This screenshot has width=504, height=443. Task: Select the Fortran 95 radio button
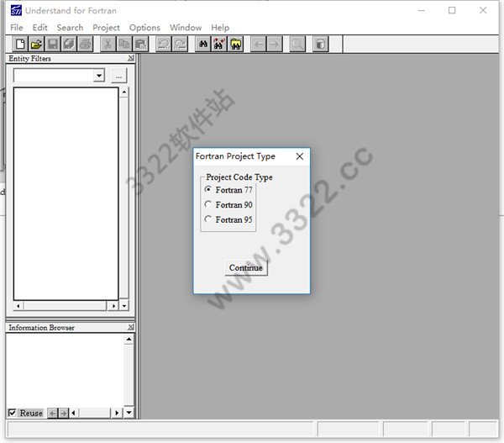208,219
